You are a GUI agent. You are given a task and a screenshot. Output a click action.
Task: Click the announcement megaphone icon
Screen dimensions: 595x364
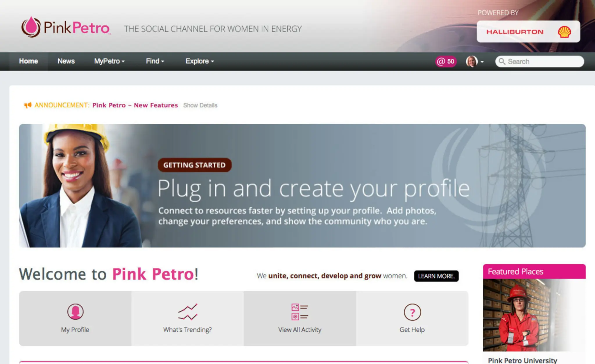pyautogui.click(x=27, y=105)
